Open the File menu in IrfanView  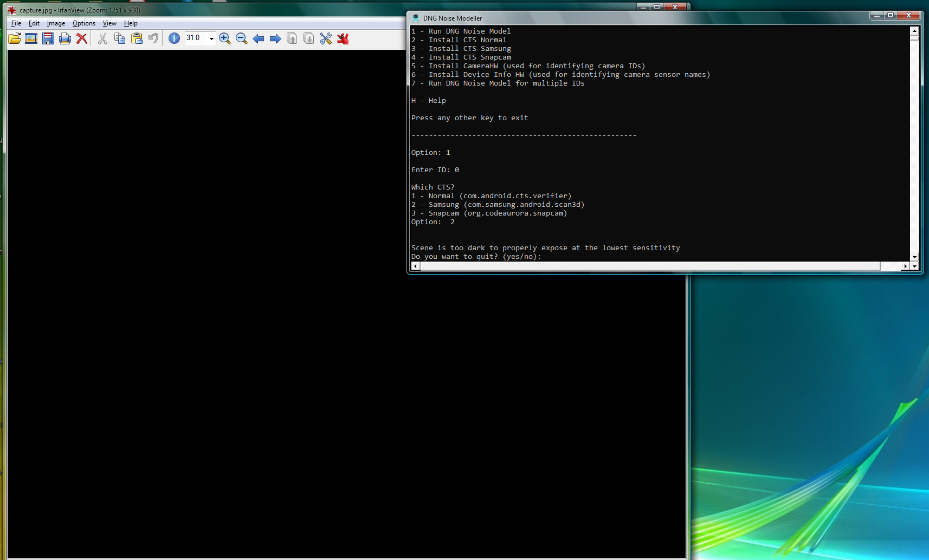tap(16, 23)
